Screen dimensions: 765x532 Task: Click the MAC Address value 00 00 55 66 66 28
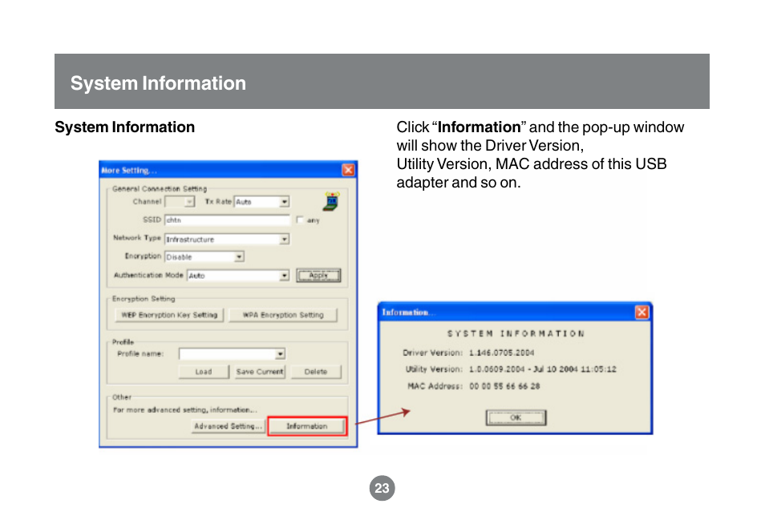pyautogui.click(x=504, y=386)
